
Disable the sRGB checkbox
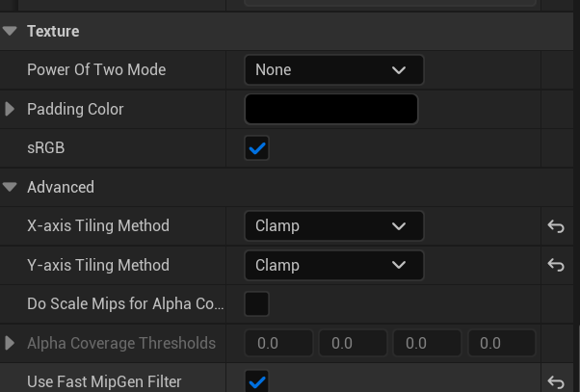tap(256, 148)
